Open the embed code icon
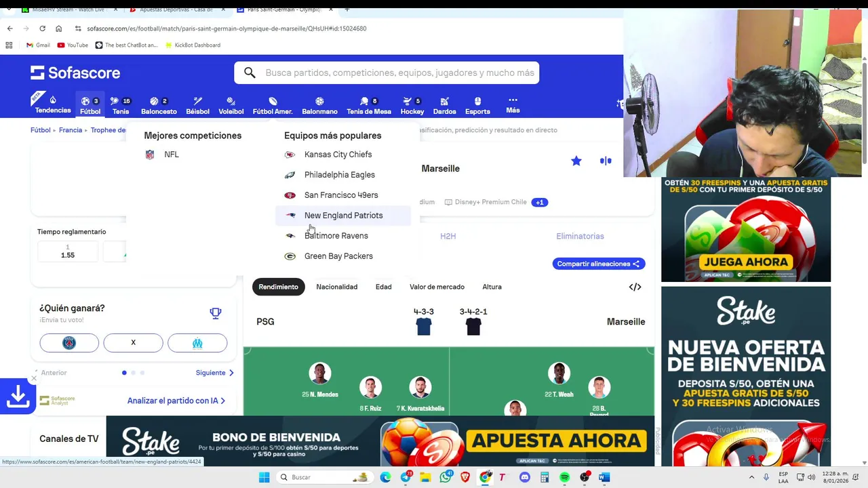868x488 pixels. (635, 287)
